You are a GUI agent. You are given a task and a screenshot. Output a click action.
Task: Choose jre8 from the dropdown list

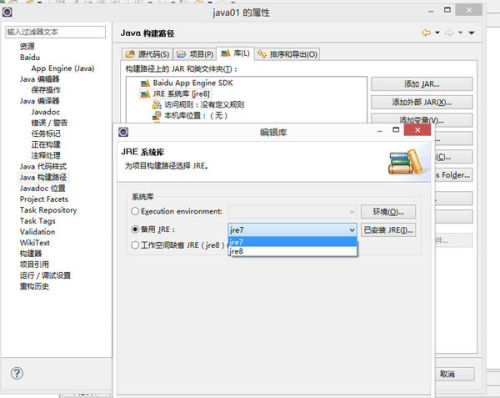click(292, 251)
